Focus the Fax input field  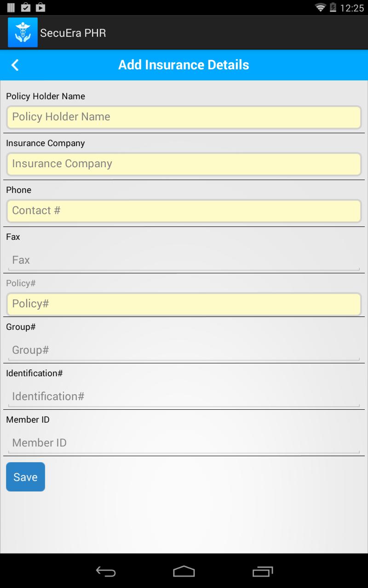(x=184, y=260)
